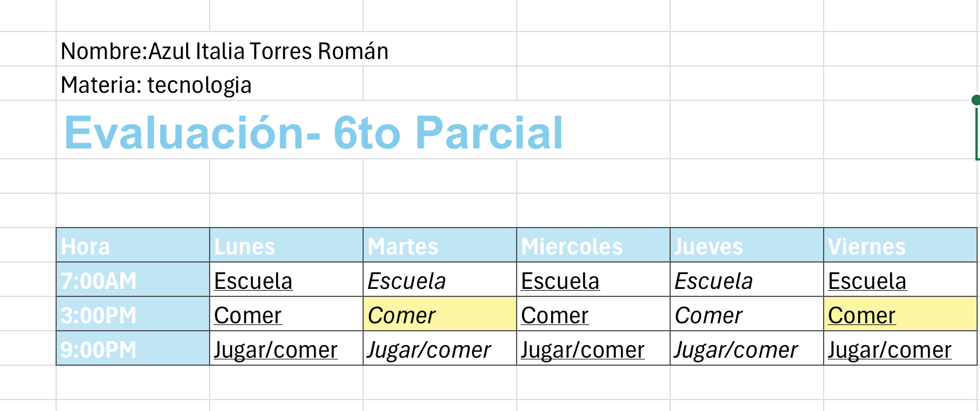The image size is (980, 411).
Task: Click the Jueves header cell
Action: [x=747, y=246]
